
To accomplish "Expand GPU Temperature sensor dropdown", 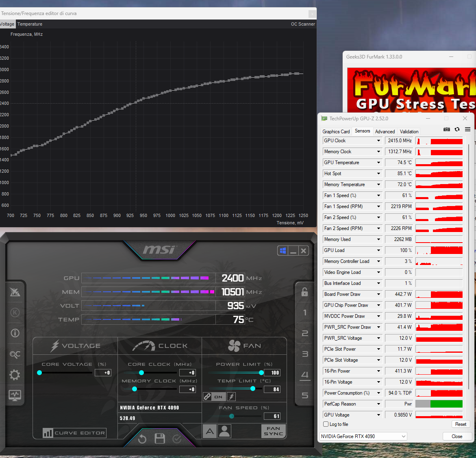I will (378, 163).
